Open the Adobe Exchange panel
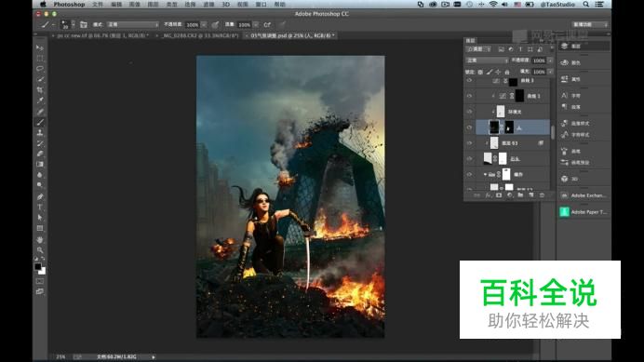Viewport: 644px width, 362px height. (584, 195)
